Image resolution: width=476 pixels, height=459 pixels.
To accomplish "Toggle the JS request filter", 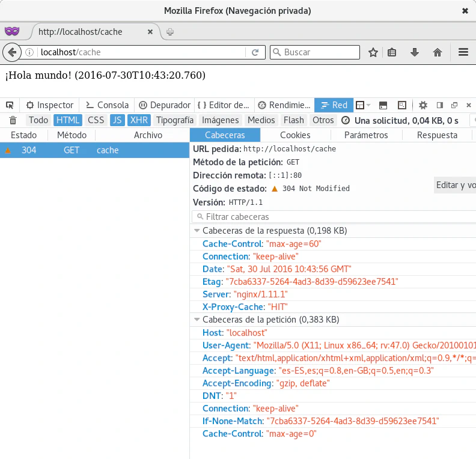I will point(117,120).
